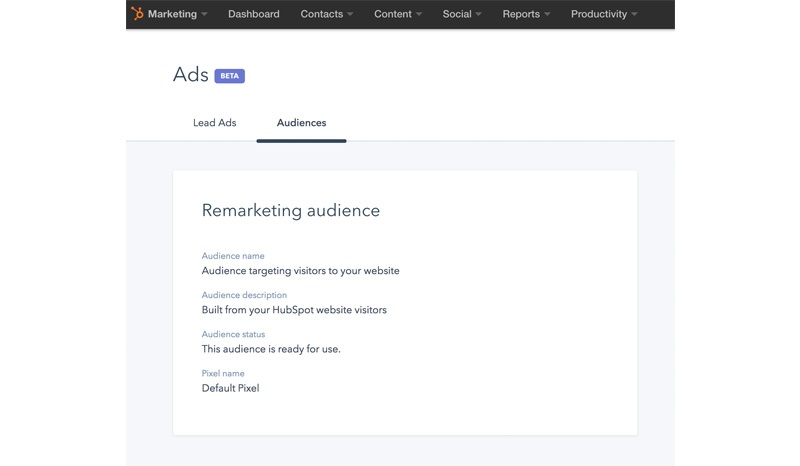Click the HubSpot sprocket logo

click(137, 13)
